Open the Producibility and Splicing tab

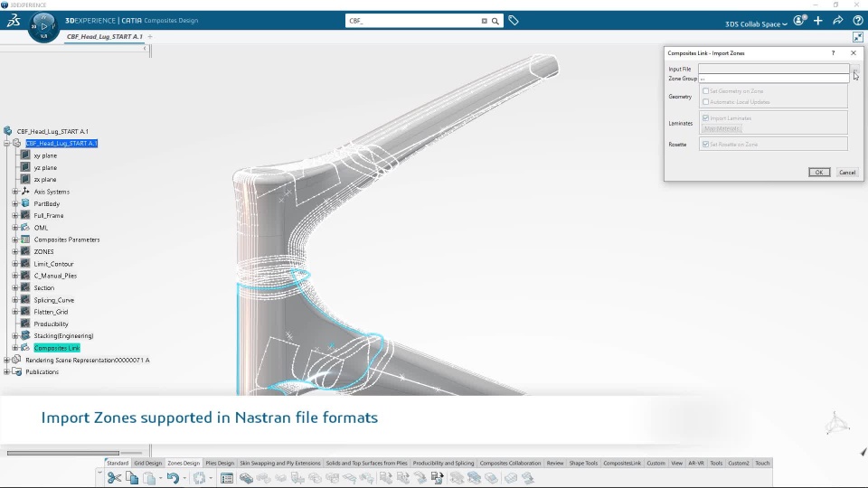[443, 463]
